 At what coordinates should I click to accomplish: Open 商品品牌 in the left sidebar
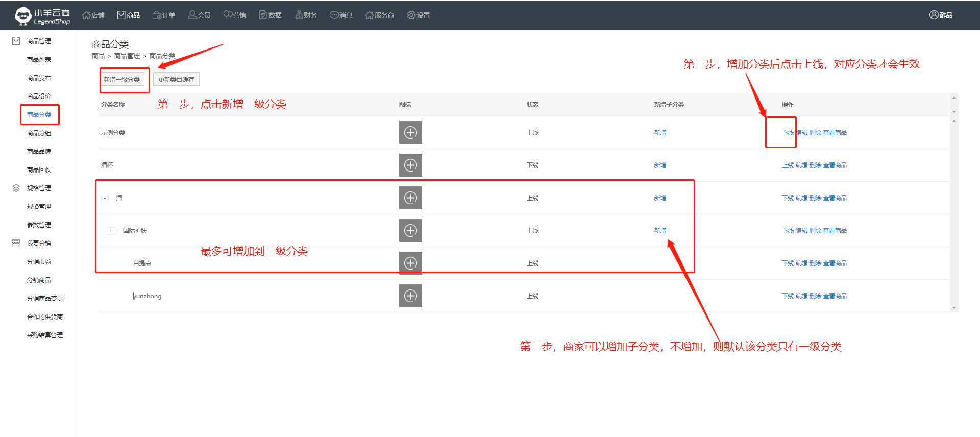coord(39,152)
